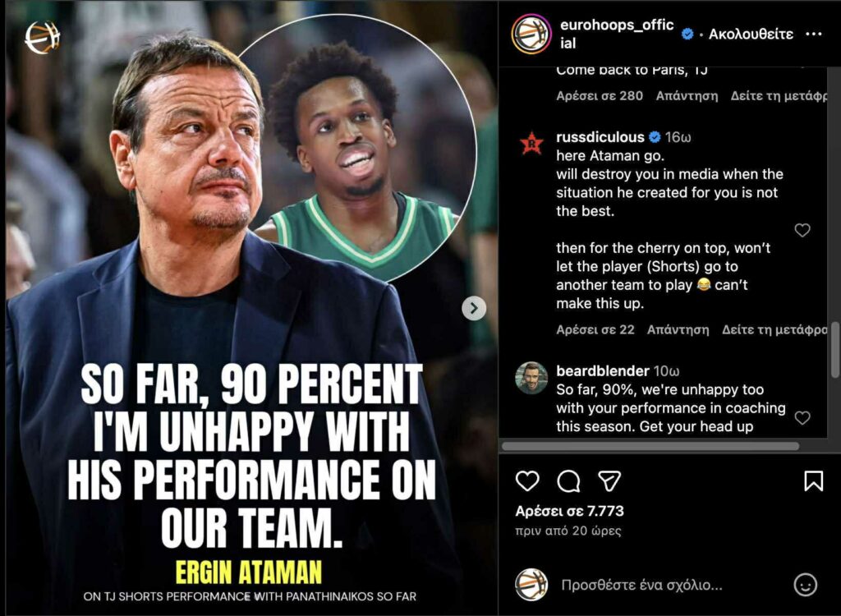Like the russdiculous comment
Image resolution: width=841 pixels, height=616 pixels.
tap(802, 231)
